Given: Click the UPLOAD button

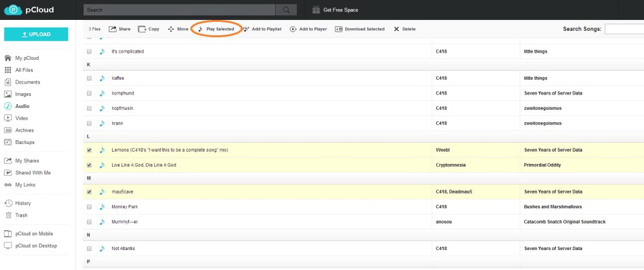Looking at the screenshot, I should [36, 35].
